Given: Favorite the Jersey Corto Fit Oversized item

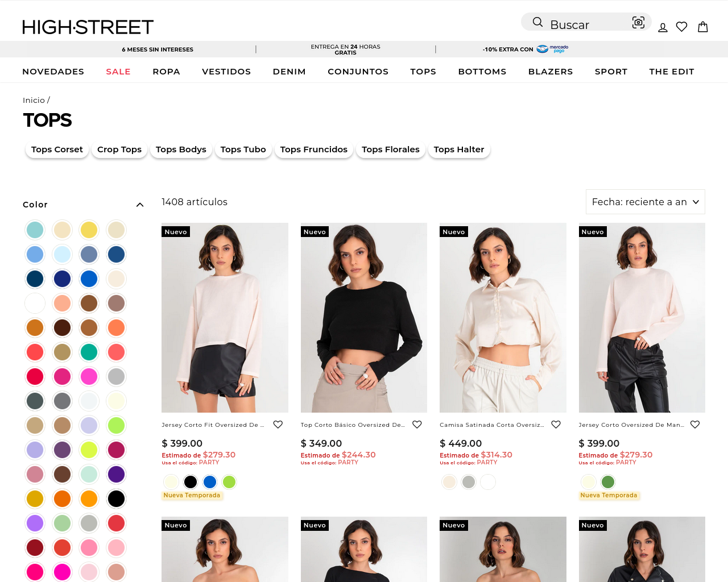Looking at the screenshot, I should click(278, 425).
